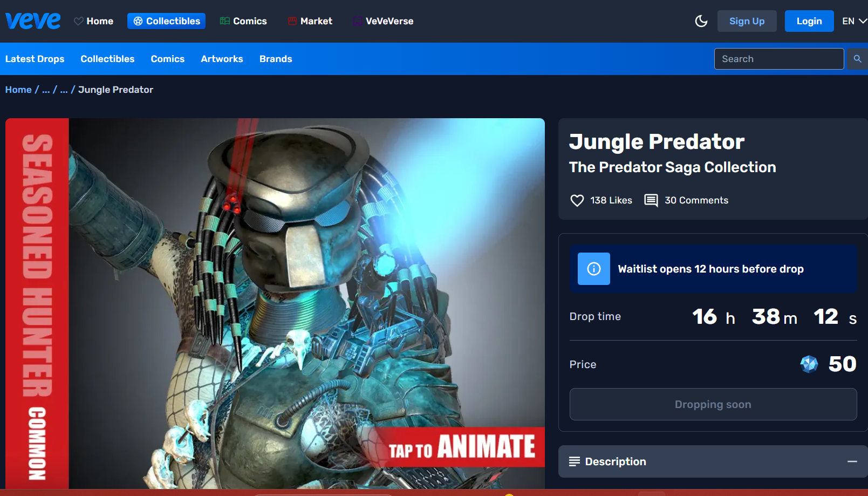Switch to the Artworks tab
The height and width of the screenshot is (496, 868).
222,59
